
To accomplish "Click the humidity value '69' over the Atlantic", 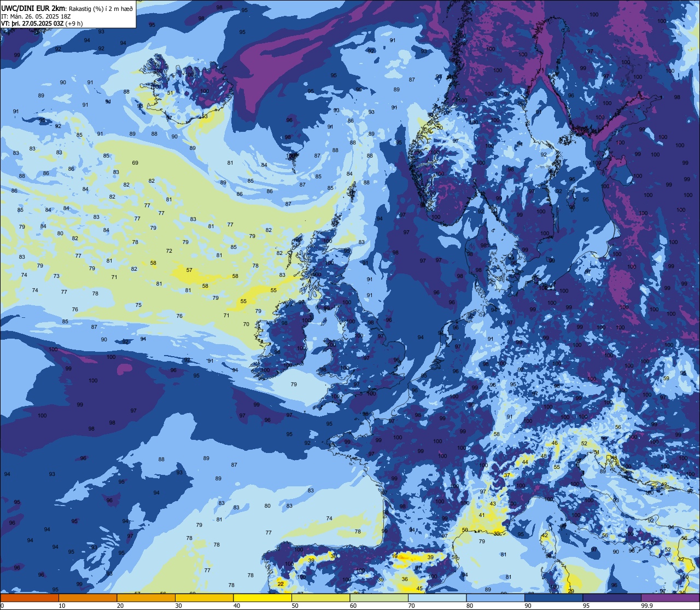I will click(x=135, y=163).
